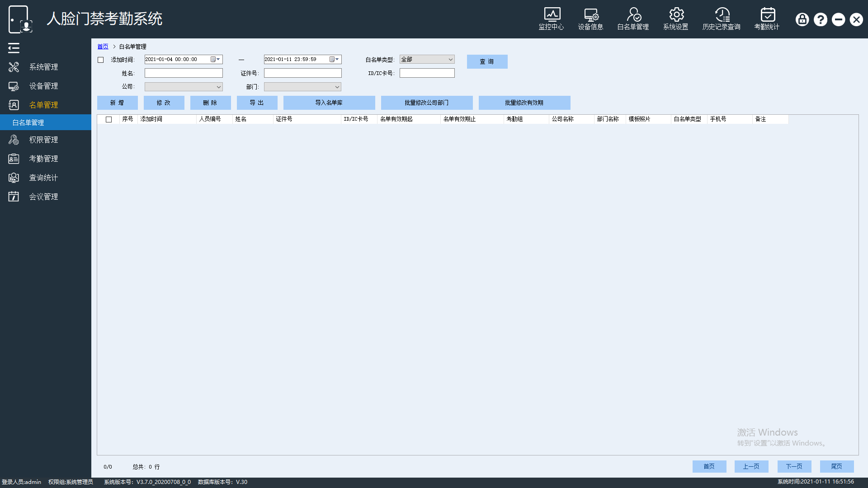Click the lock screen icon

[x=802, y=19]
